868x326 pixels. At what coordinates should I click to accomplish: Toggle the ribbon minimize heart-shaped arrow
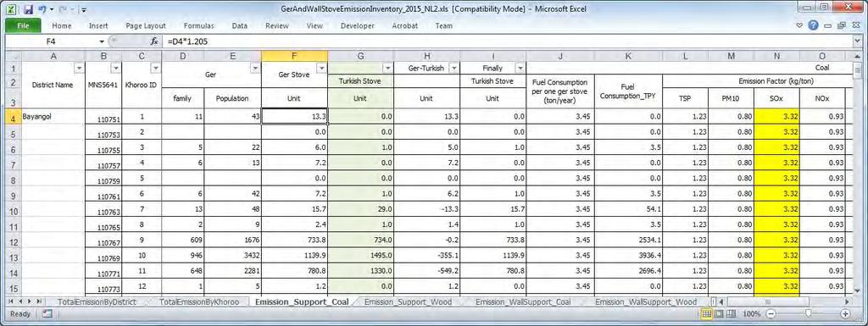799,25
